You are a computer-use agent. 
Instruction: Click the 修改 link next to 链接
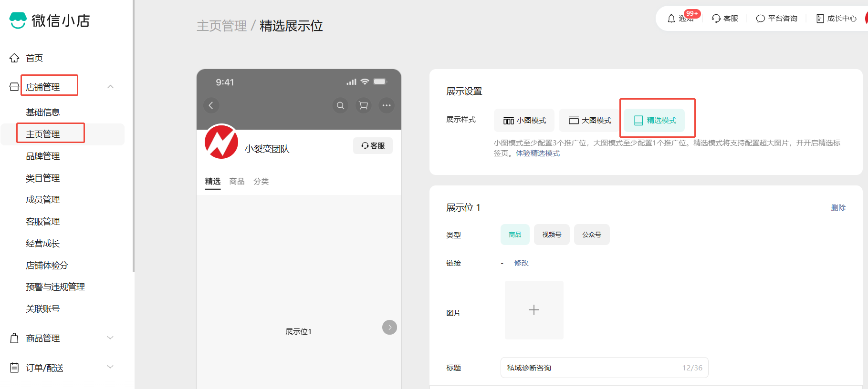point(521,263)
